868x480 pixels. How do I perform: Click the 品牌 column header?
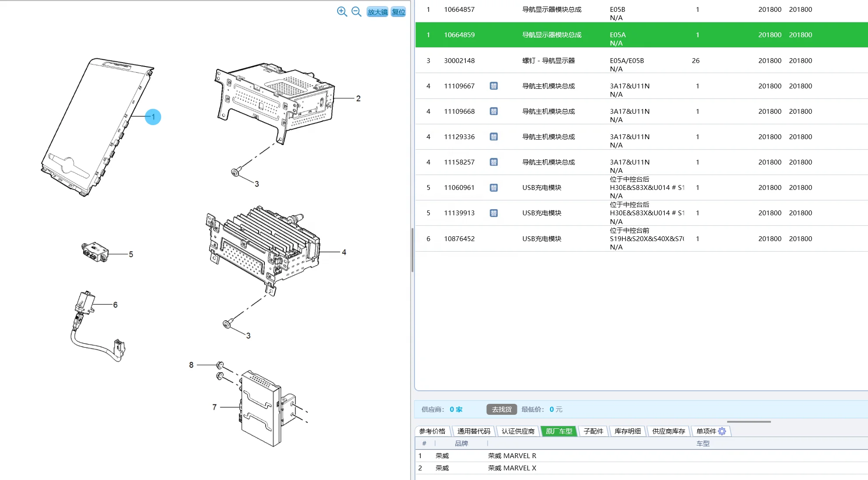(x=461, y=443)
